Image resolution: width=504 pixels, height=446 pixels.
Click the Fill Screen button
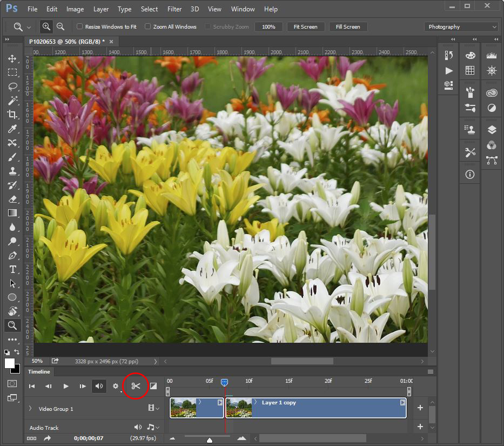[x=347, y=26]
